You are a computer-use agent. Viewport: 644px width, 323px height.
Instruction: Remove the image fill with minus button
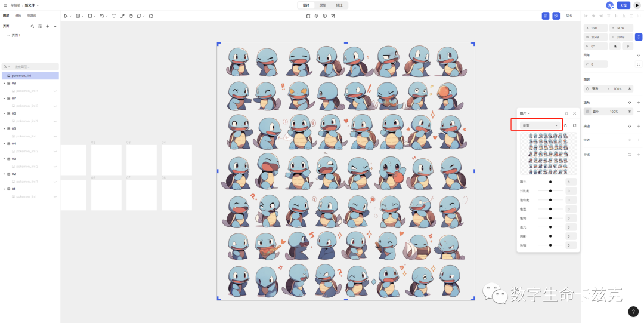click(639, 112)
